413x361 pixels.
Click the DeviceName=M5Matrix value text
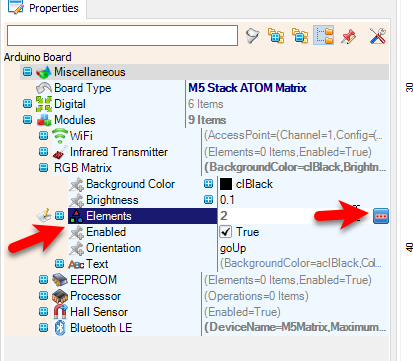coord(295,327)
